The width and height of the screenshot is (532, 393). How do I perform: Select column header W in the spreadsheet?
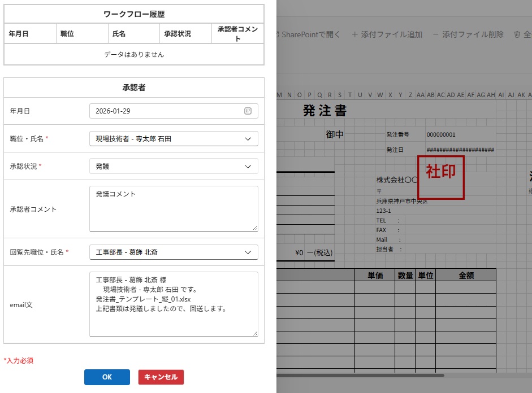pyautogui.click(x=380, y=95)
